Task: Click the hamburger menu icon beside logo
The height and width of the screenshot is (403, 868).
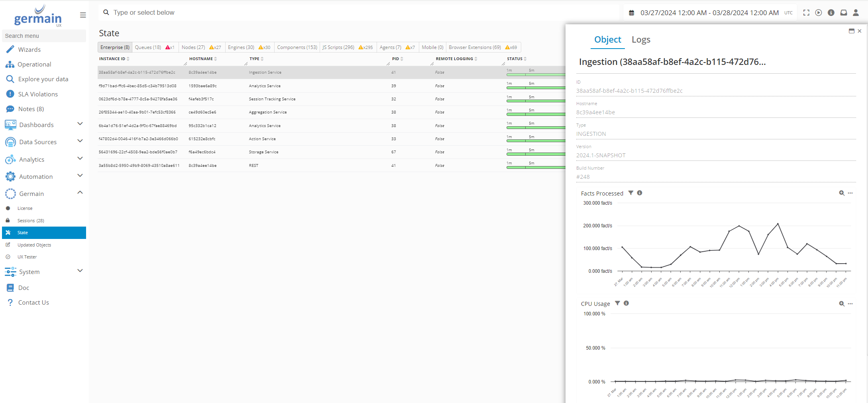Action: click(x=83, y=15)
